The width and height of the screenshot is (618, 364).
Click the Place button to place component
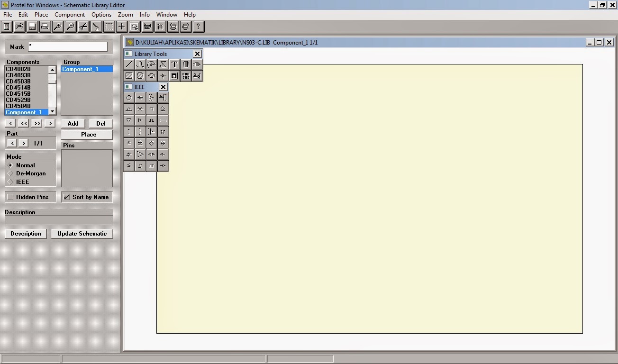tap(86, 134)
